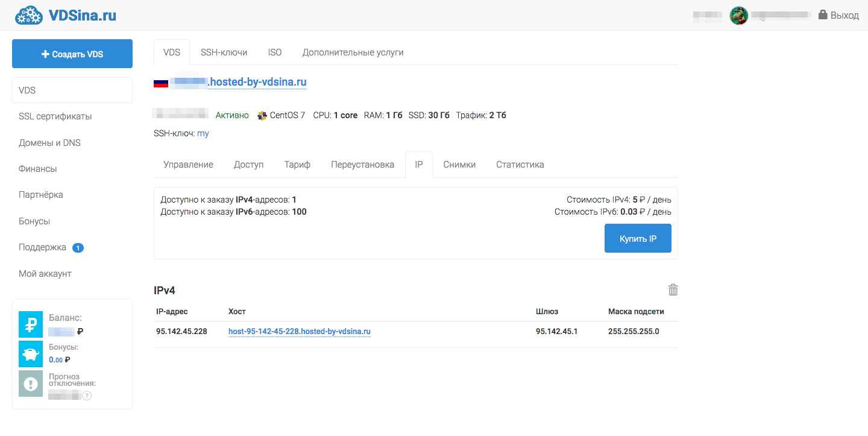Open the Снимки server tab
This screenshot has height=436, width=868.
[x=459, y=165]
